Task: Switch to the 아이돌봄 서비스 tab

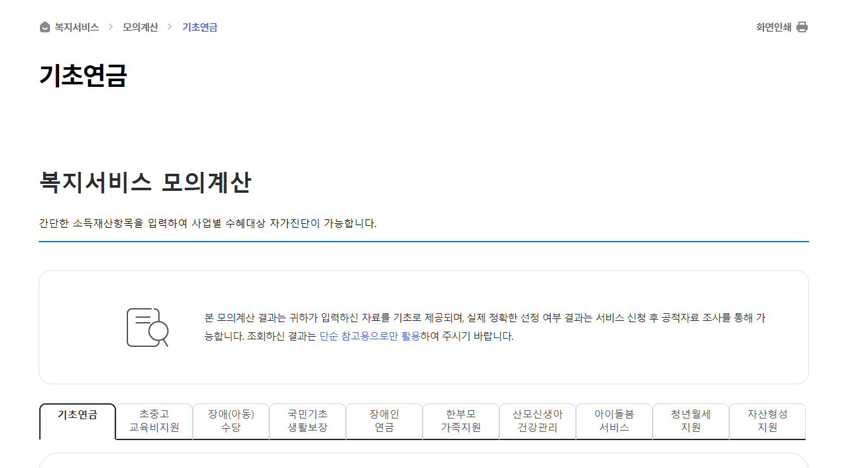Action: click(x=614, y=421)
